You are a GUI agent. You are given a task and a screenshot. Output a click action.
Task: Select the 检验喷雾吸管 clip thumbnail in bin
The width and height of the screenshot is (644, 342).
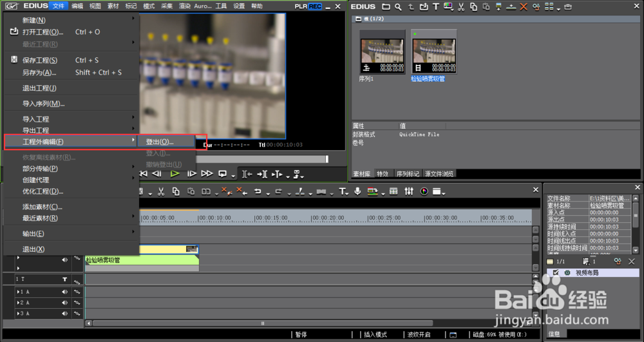coord(433,52)
